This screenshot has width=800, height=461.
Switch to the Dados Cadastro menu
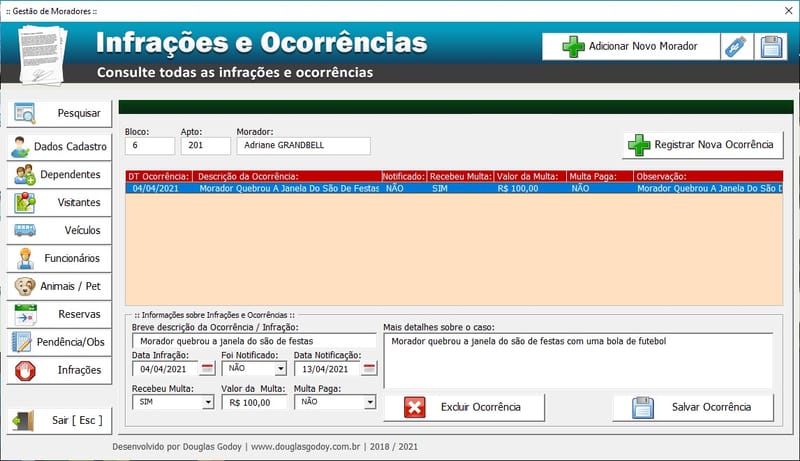coord(59,146)
